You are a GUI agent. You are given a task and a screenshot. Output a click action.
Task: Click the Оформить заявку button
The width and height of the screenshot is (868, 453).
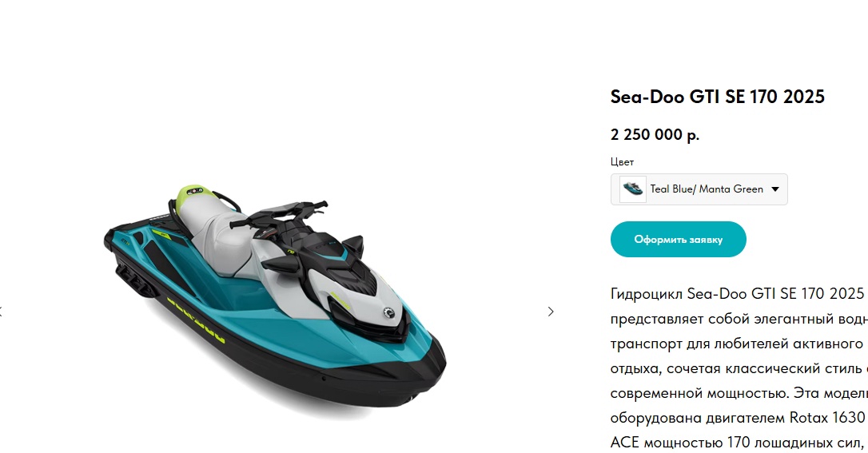[x=678, y=240]
